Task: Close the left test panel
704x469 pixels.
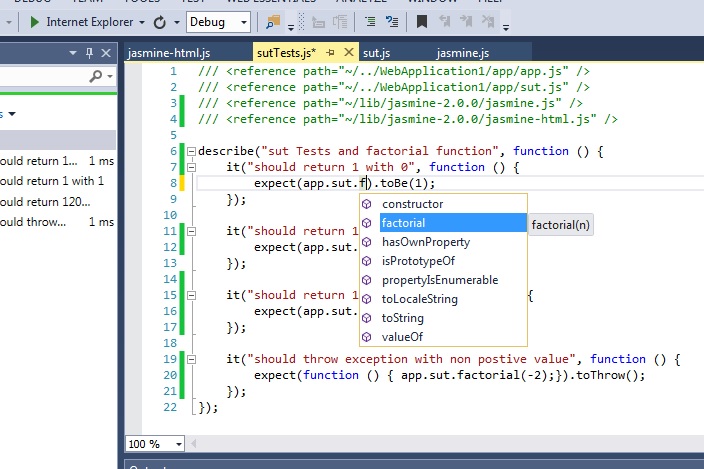Action: [106, 53]
